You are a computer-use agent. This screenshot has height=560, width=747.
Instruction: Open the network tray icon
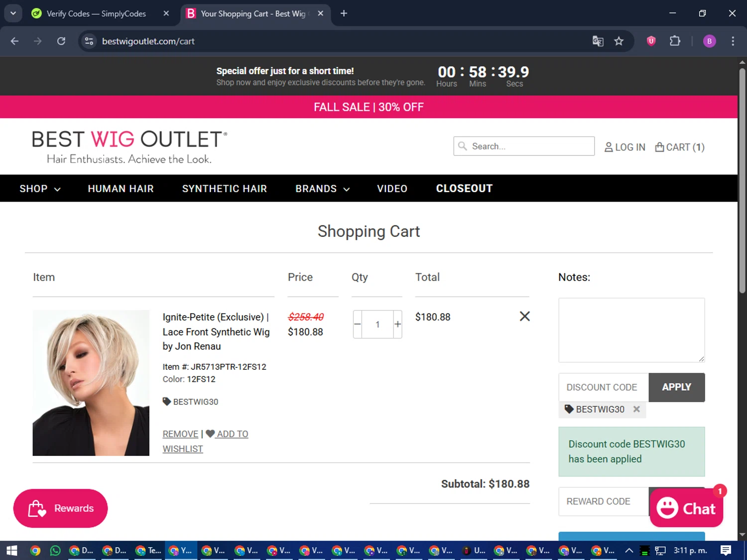660,551
